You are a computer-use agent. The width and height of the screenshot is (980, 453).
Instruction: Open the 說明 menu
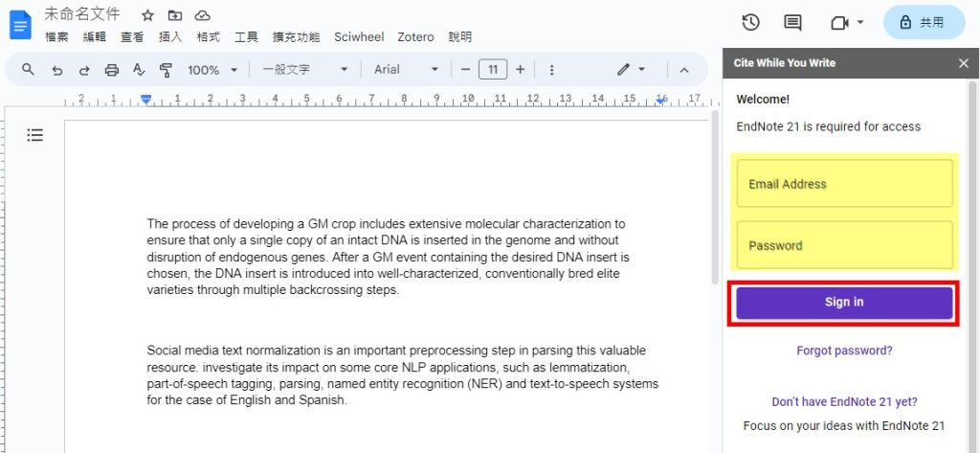pyautogui.click(x=460, y=37)
